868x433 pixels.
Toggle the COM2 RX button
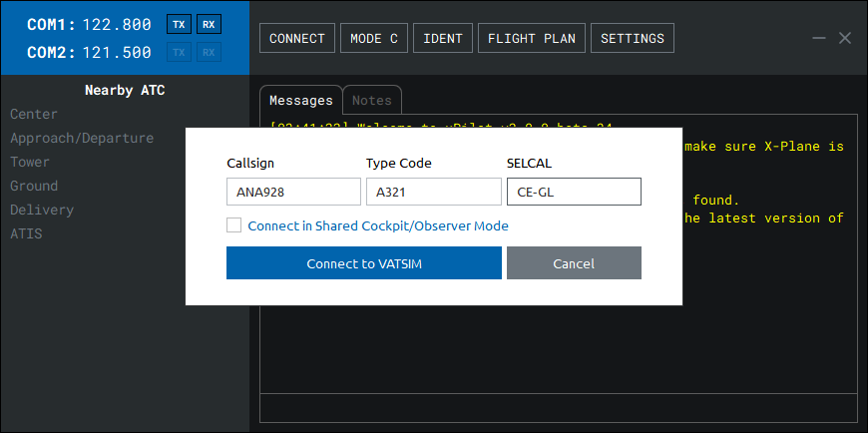pos(209,53)
